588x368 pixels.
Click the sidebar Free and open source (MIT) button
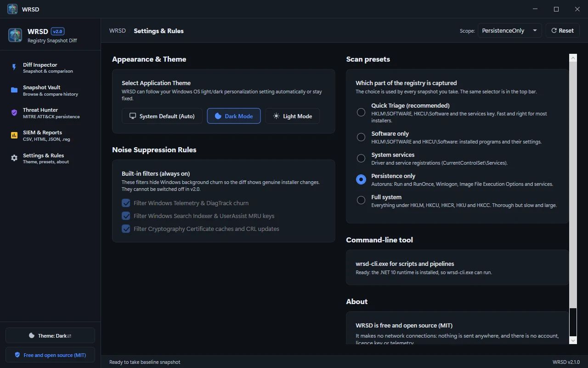(x=50, y=355)
